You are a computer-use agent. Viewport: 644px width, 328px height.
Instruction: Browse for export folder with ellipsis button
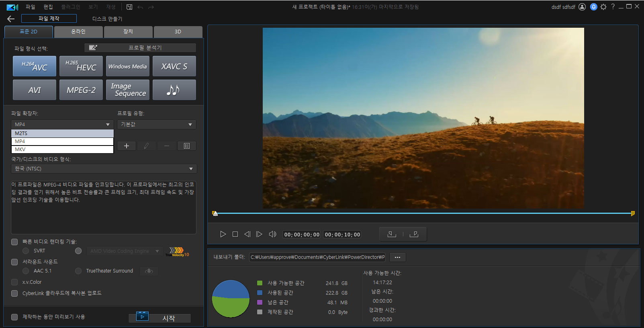[x=397, y=257]
